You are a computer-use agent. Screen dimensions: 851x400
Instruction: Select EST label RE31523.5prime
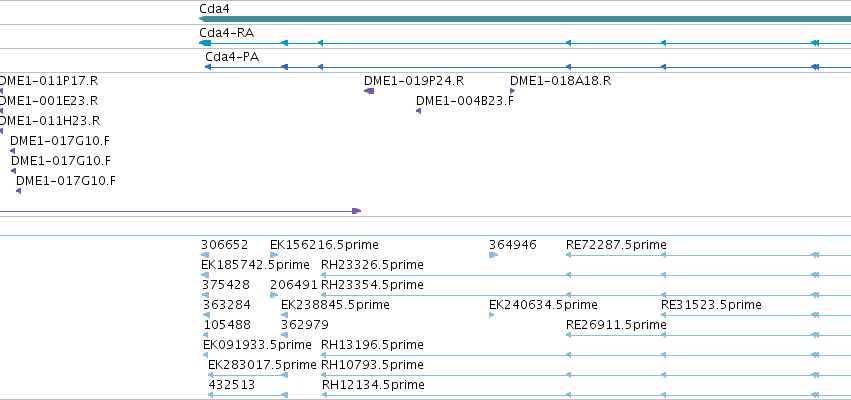click(712, 305)
